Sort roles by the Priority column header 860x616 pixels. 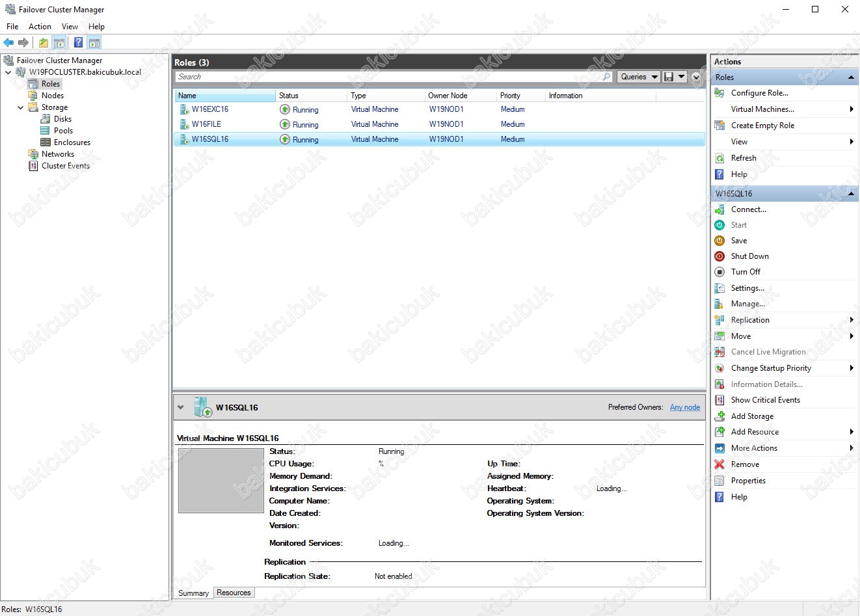coord(520,96)
